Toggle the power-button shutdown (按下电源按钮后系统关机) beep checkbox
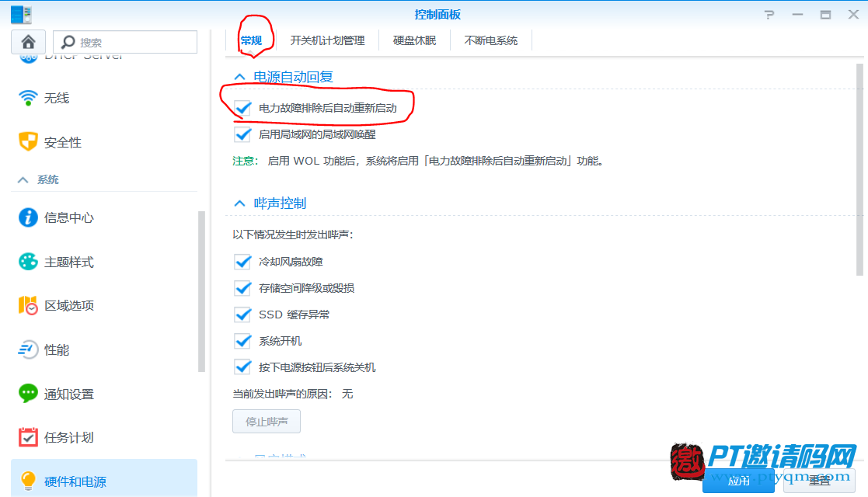This screenshot has height=497, width=868. coord(242,367)
